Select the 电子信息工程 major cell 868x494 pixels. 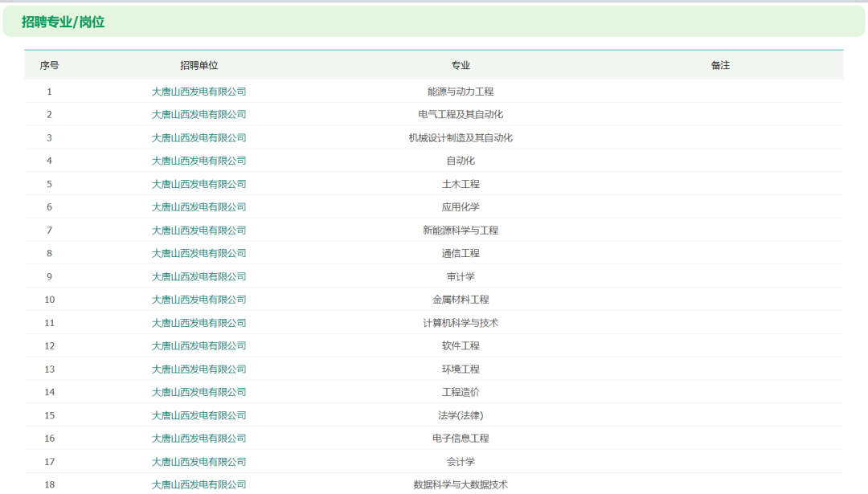[461, 438]
